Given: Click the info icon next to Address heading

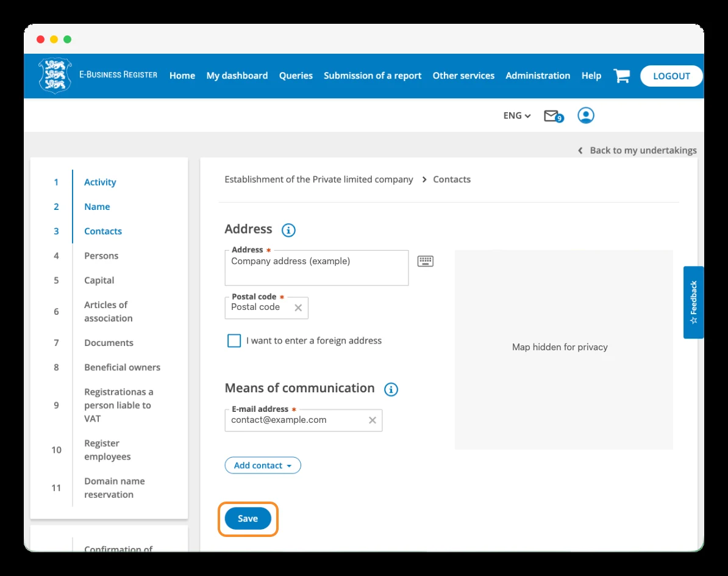Looking at the screenshot, I should (288, 230).
